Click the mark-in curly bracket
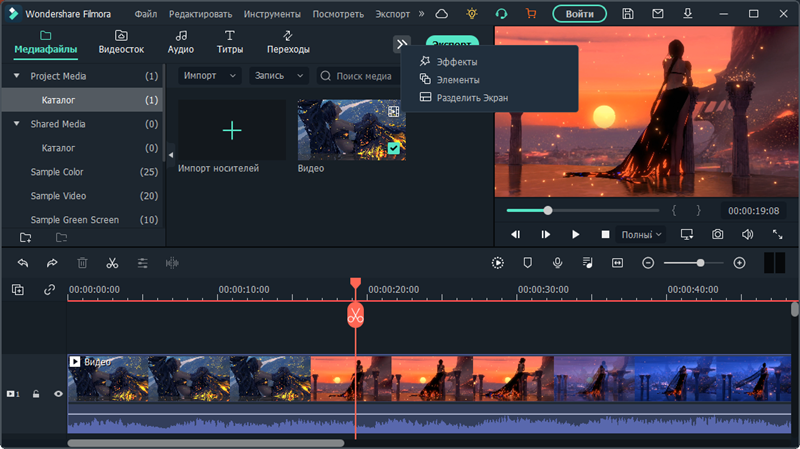The height and width of the screenshot is (449, 800). pos(674,210)
